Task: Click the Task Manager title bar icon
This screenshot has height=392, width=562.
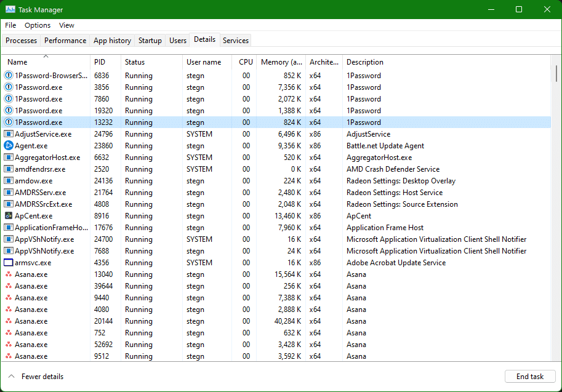Action: 10,9
